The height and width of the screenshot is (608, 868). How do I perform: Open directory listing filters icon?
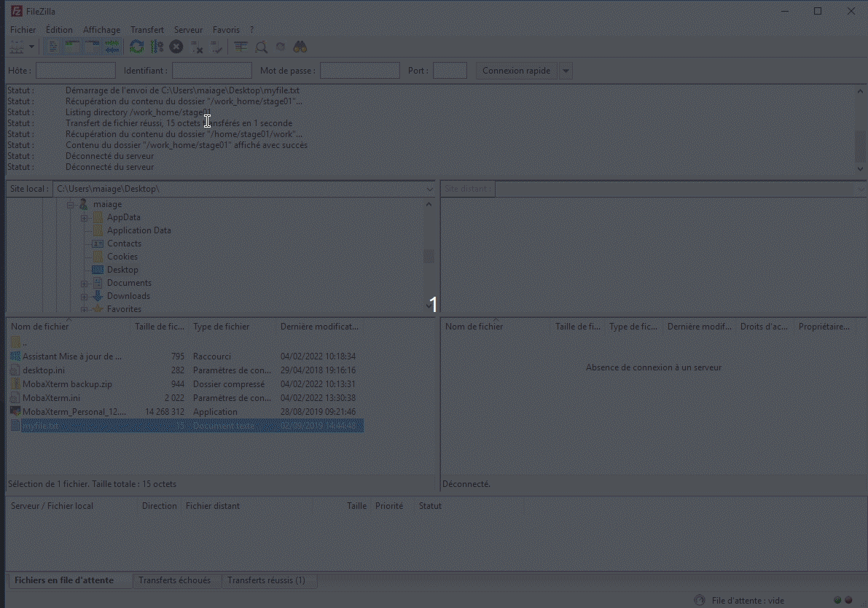[x=241, y=47]
